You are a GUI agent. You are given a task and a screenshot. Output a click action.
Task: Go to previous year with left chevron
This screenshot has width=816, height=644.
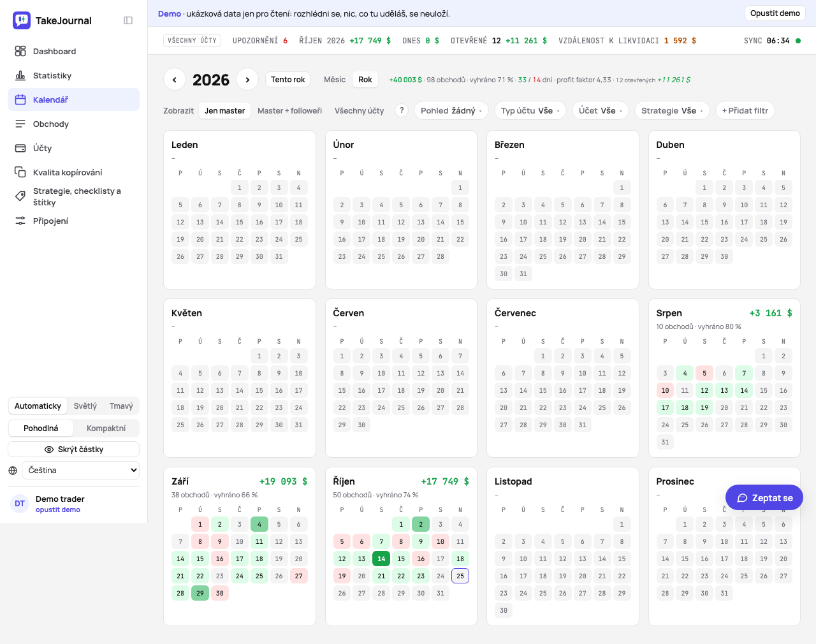175,79
